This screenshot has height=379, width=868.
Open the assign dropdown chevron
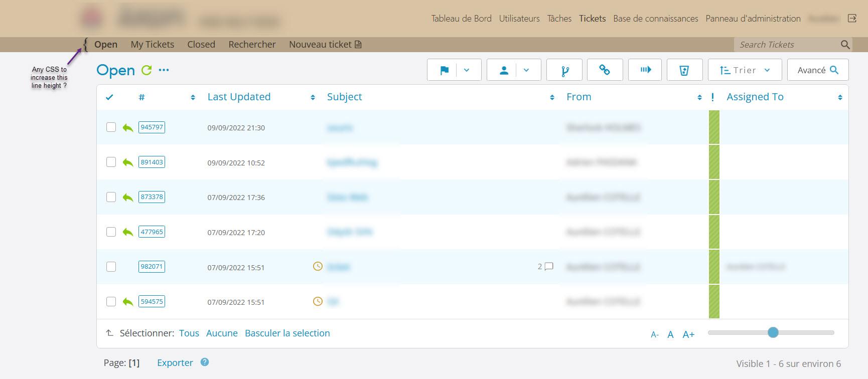point(526,70)
